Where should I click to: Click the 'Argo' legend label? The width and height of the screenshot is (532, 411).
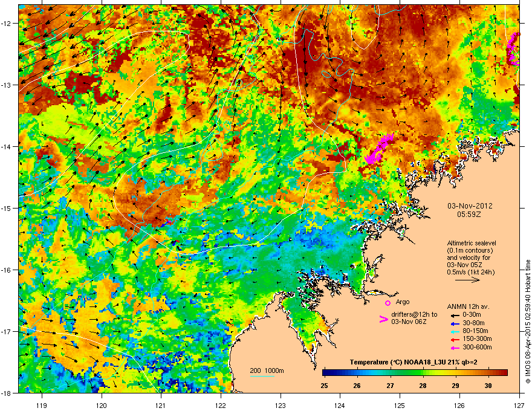pos(403,302)
